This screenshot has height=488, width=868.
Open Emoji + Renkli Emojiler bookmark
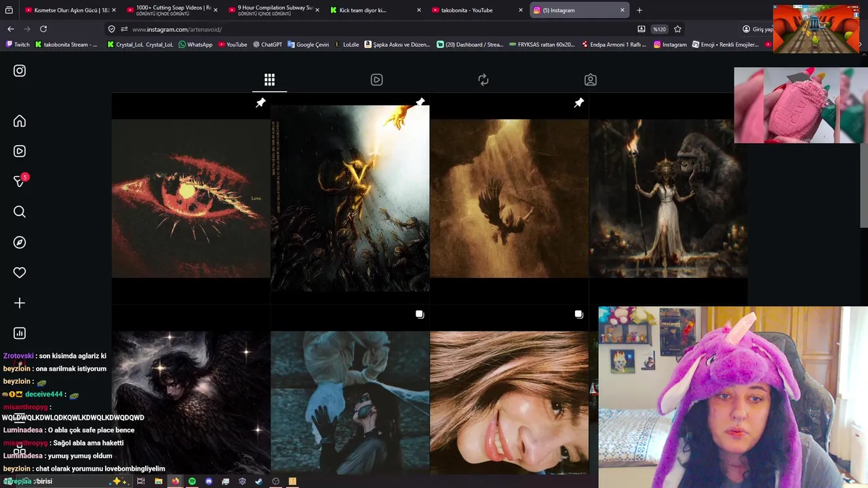tap(725, 45)
